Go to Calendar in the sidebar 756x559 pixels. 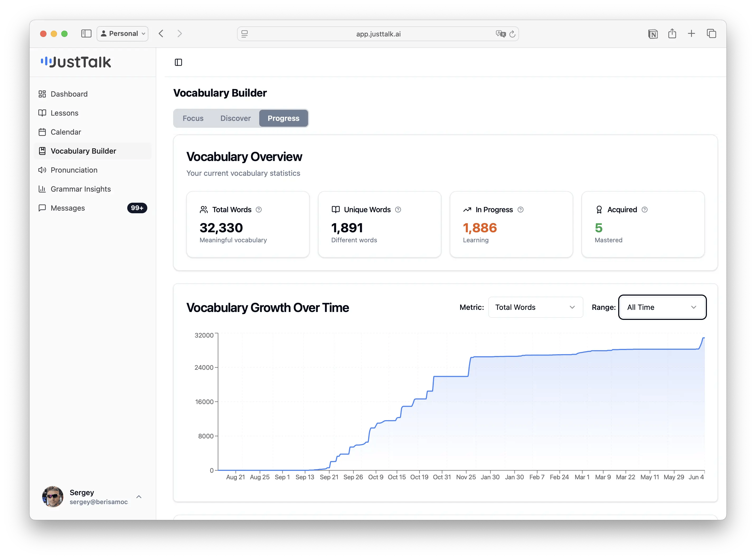tap(92, 132)
